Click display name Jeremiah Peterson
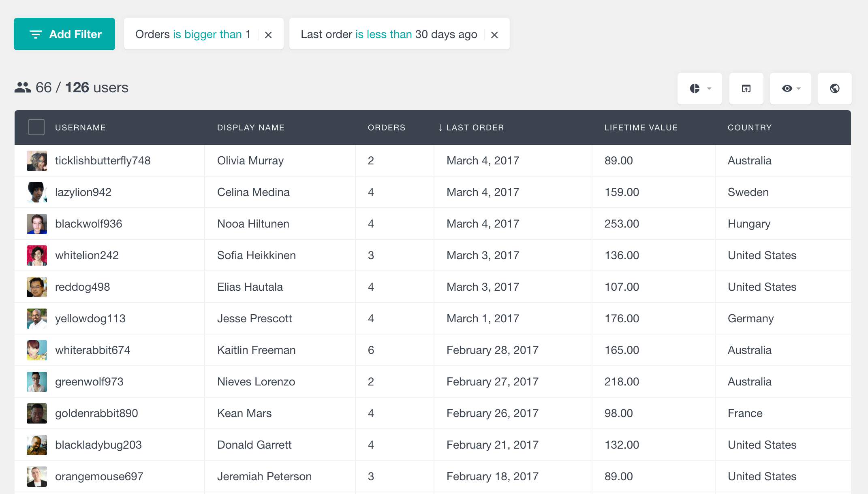This screenshot has height=494, width=868. [x=264, y=477]
